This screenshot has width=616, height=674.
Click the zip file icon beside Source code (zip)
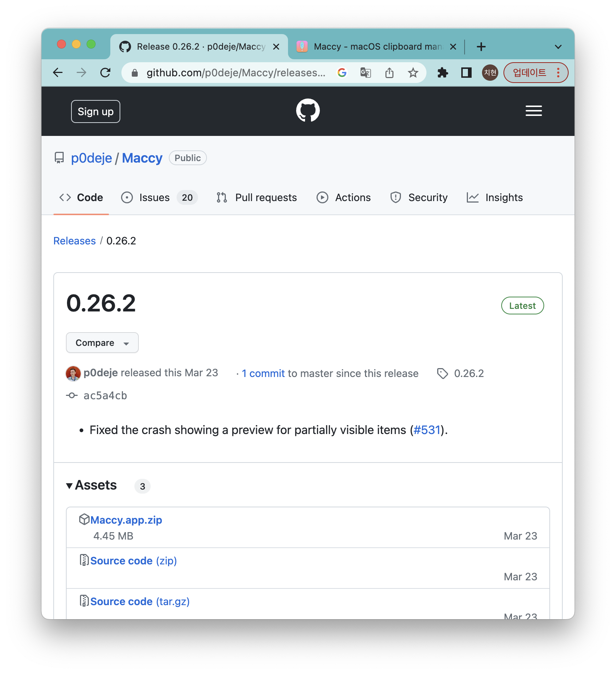point(84,560)
